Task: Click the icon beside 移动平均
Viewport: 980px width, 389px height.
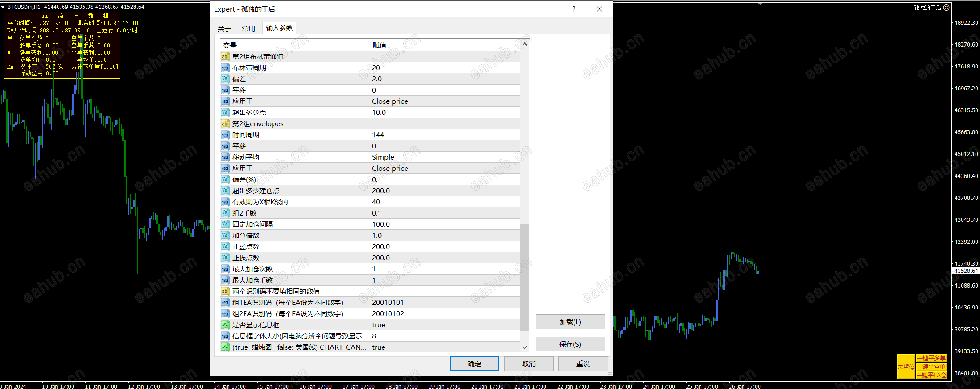Action: [225, 157]
